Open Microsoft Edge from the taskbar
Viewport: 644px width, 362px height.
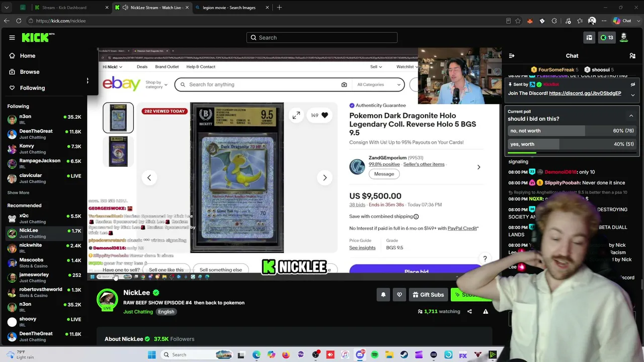pos(257,355)
